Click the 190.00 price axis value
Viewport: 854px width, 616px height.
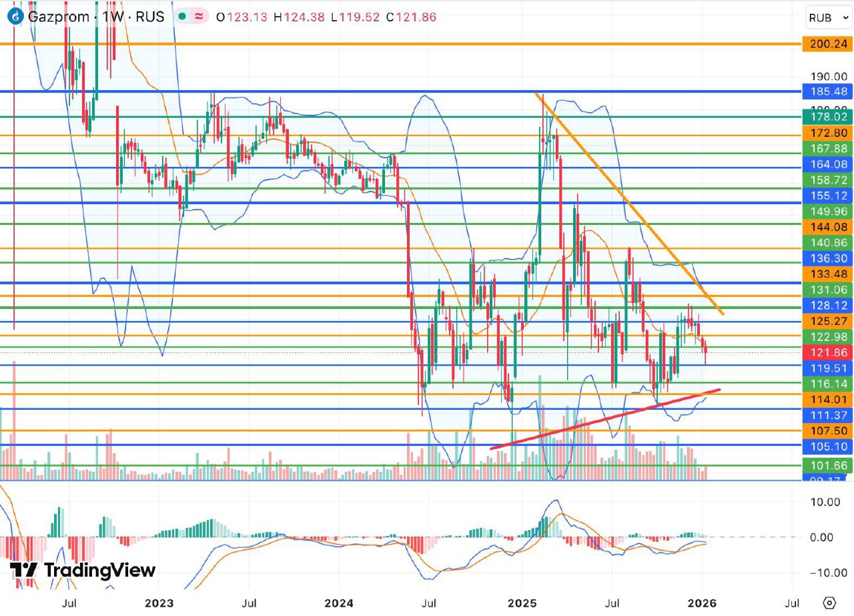827,76
